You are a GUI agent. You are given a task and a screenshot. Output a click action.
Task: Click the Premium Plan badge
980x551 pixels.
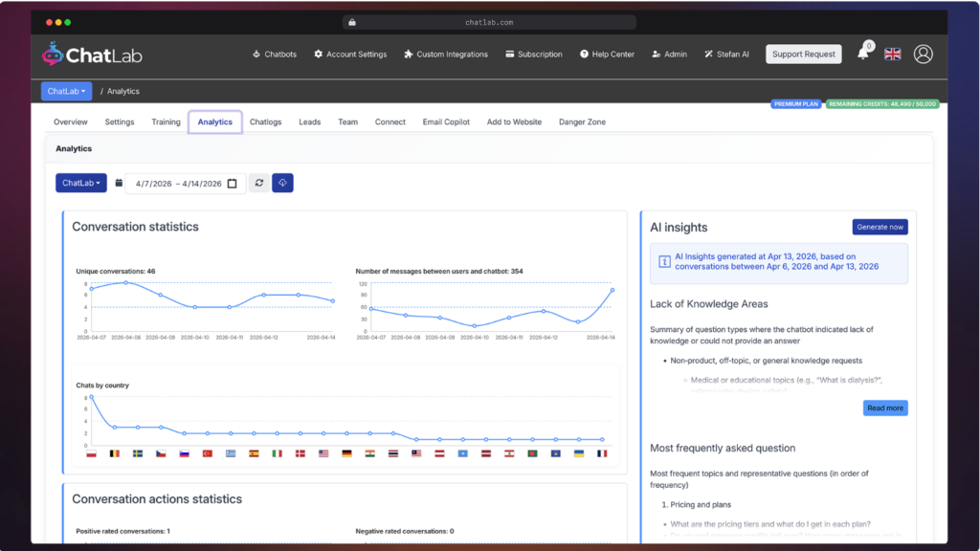click(x=795, y=104)
